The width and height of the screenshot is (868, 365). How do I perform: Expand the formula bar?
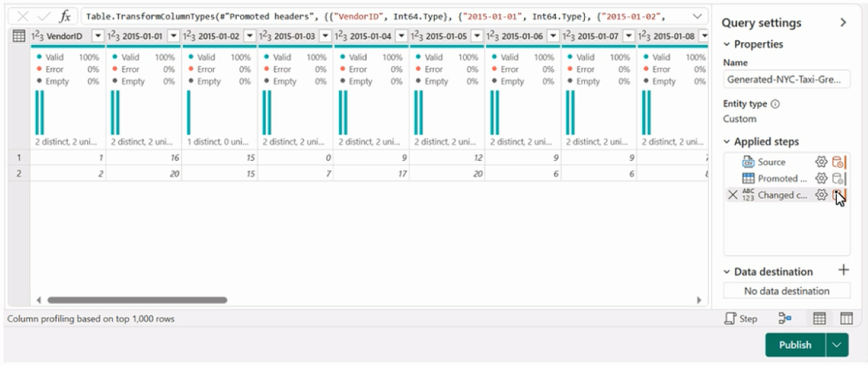697,16
